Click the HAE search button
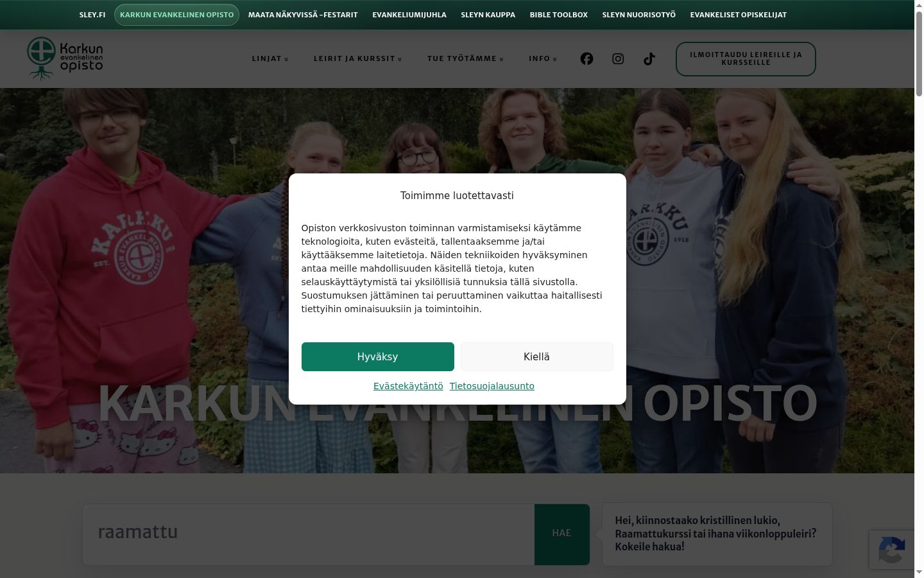 coord(561,534)
